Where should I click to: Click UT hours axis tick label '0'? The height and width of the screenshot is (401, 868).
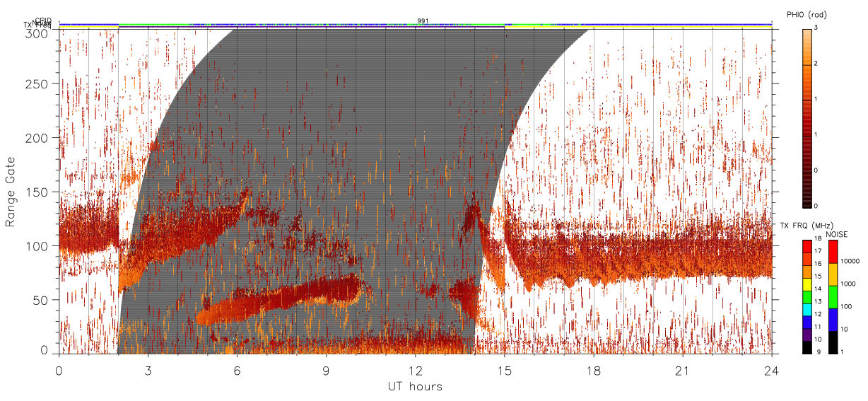point(59,371)
